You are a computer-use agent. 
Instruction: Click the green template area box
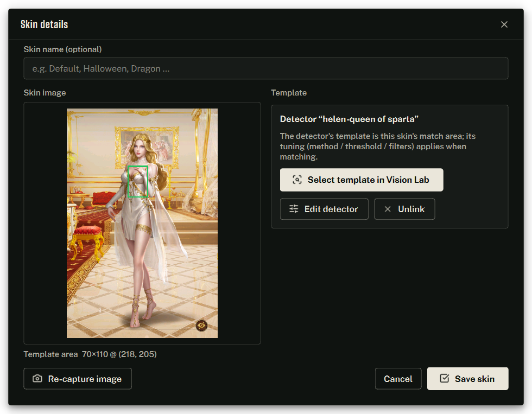(138, 181)
